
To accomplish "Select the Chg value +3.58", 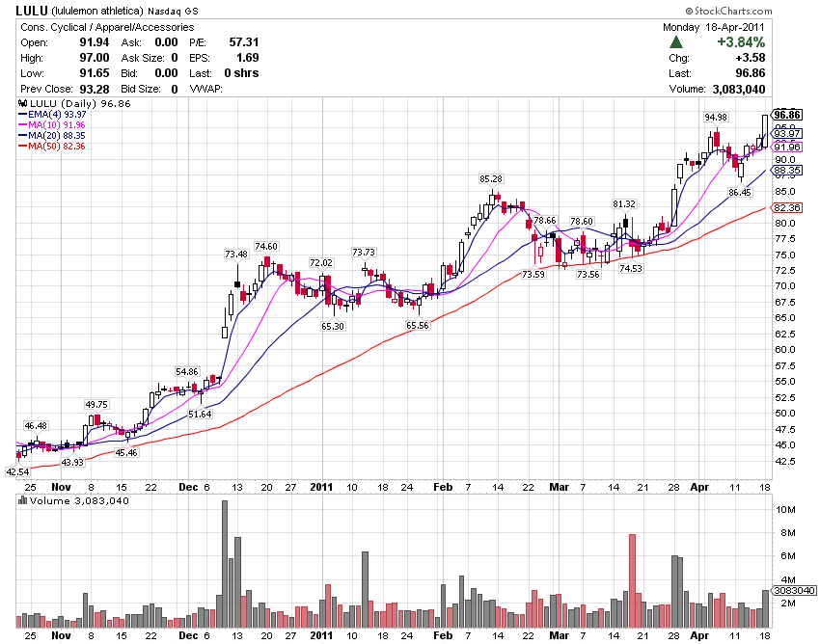I will click(x=750, y=58).
